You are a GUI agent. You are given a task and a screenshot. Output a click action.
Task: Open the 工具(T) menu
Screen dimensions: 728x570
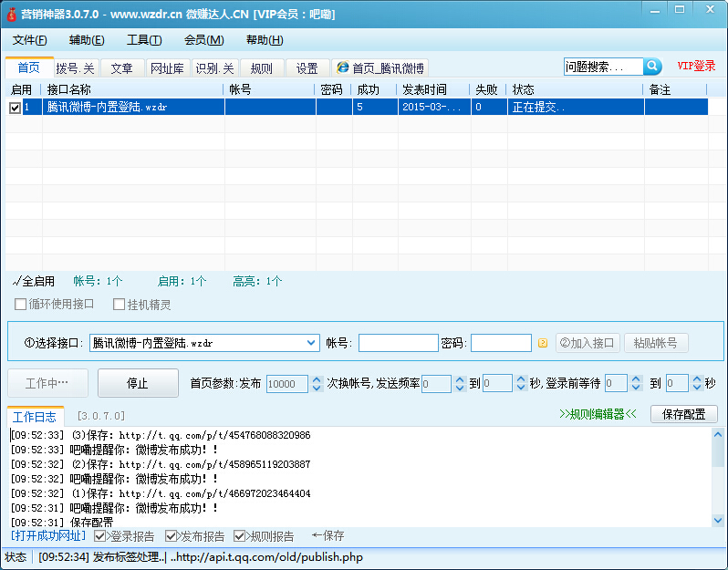(x=144, y=40)
